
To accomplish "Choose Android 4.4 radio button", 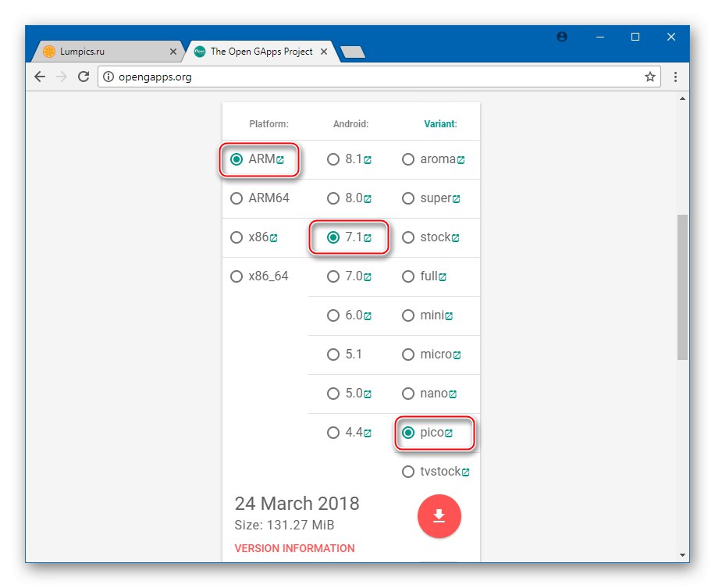I will coord(333,433).
